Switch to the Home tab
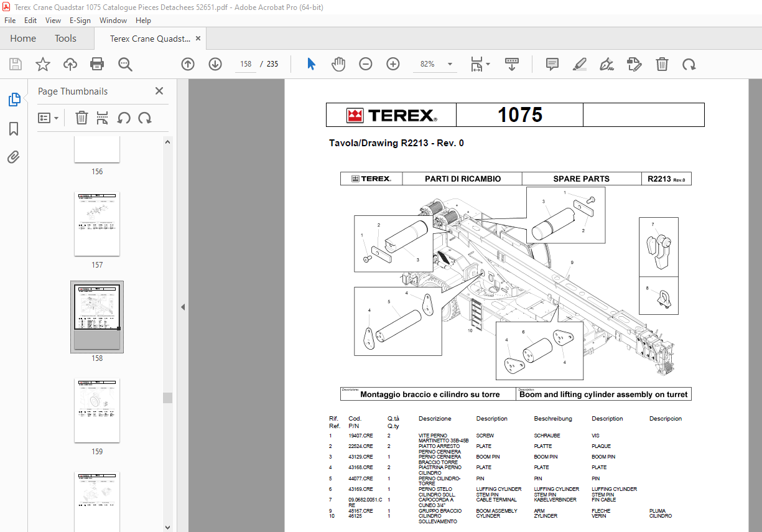 23,39
